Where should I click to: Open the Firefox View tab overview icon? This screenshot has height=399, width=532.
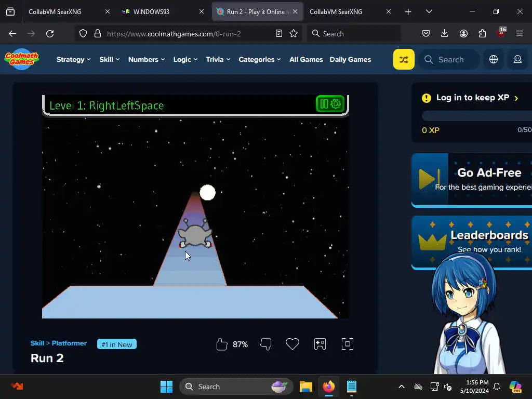coord(10,11)
